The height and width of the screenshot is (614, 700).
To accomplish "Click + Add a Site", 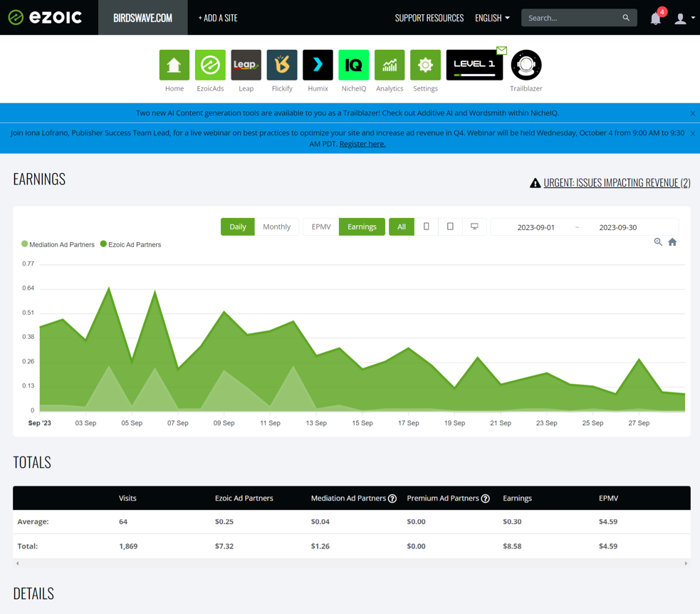I will click(218, 18).
